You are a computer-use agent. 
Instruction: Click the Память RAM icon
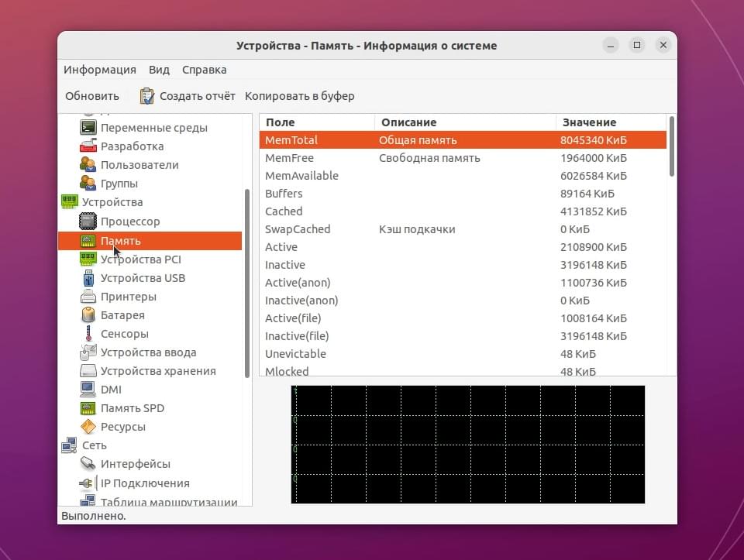[88, 240]
